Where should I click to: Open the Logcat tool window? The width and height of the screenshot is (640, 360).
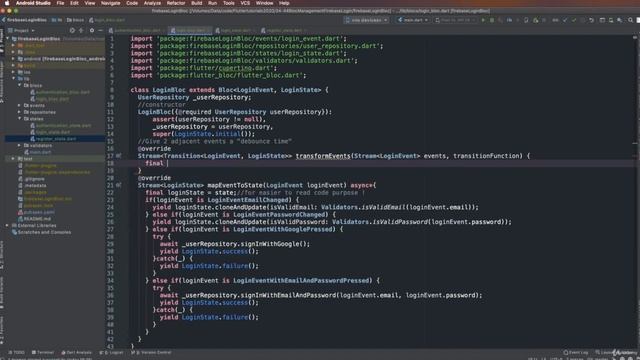coord(111,353)
